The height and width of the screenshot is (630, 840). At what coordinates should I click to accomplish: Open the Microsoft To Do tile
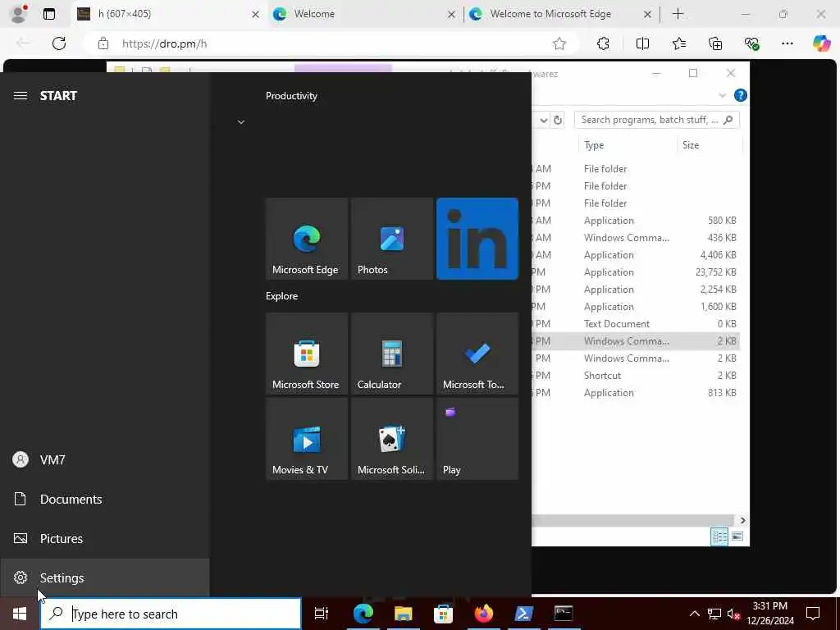coord(477,354)
